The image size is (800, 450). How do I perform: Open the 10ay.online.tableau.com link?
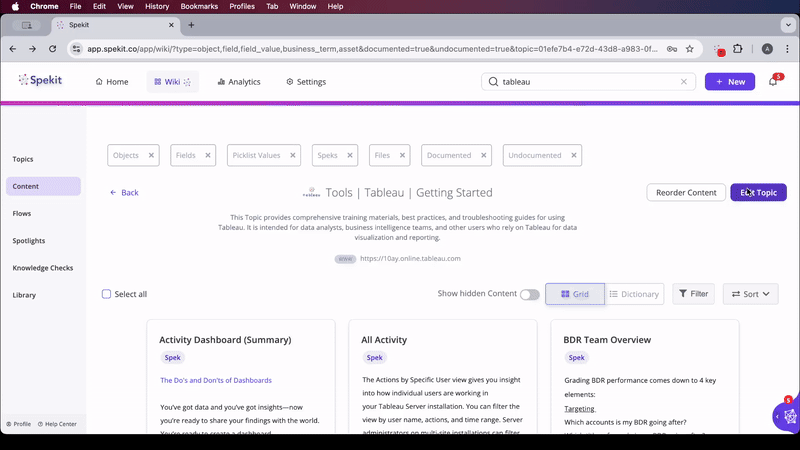click(x=410, y=258)
